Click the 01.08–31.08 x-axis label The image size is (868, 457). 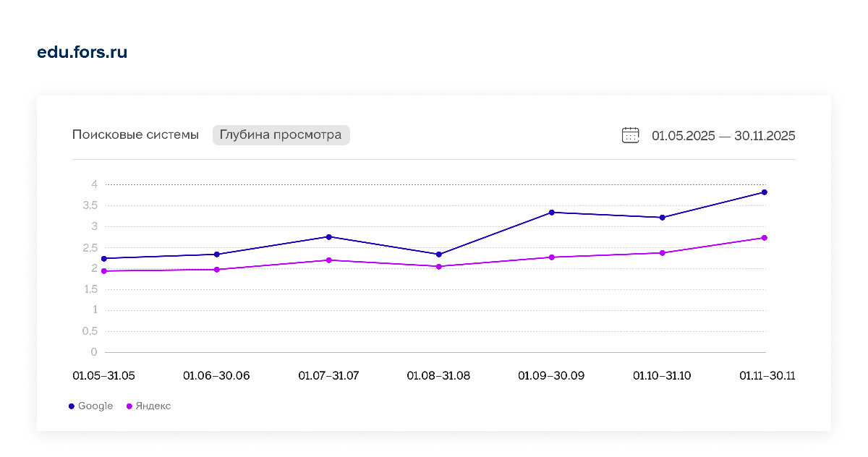438,376
